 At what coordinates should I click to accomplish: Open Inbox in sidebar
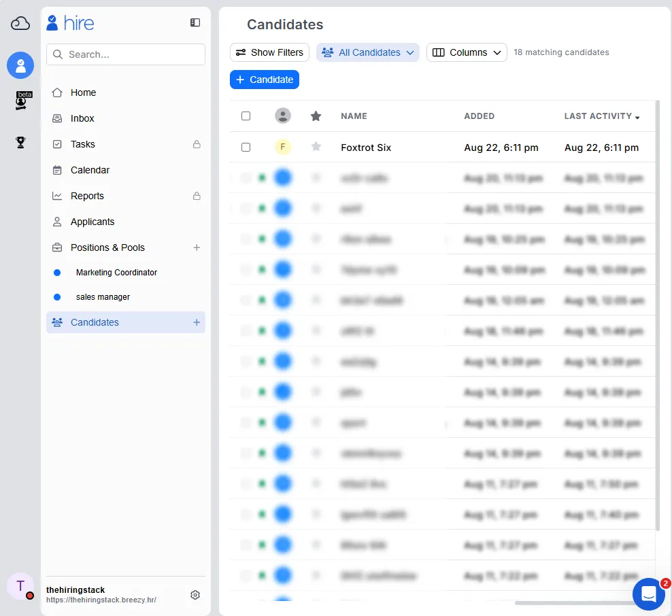pyautogui.click(x=82, y=118)
